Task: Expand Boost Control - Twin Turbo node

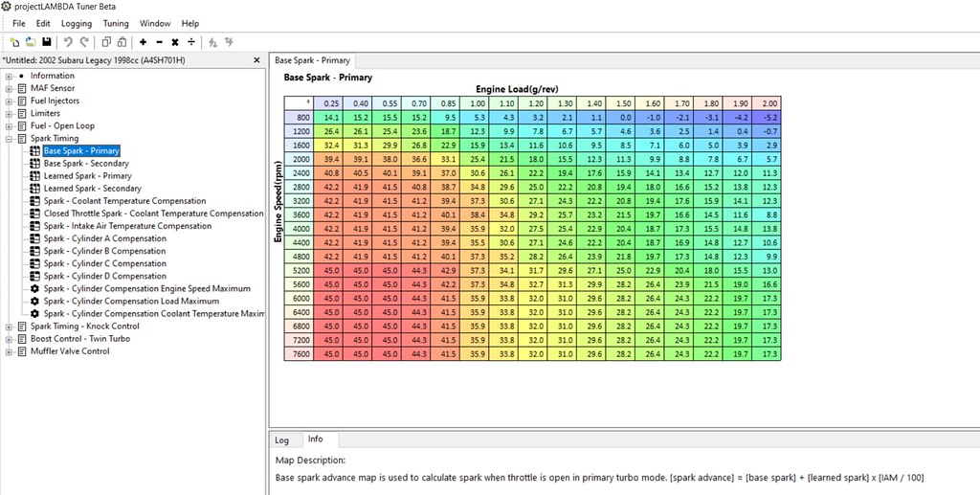Action: 10,339
